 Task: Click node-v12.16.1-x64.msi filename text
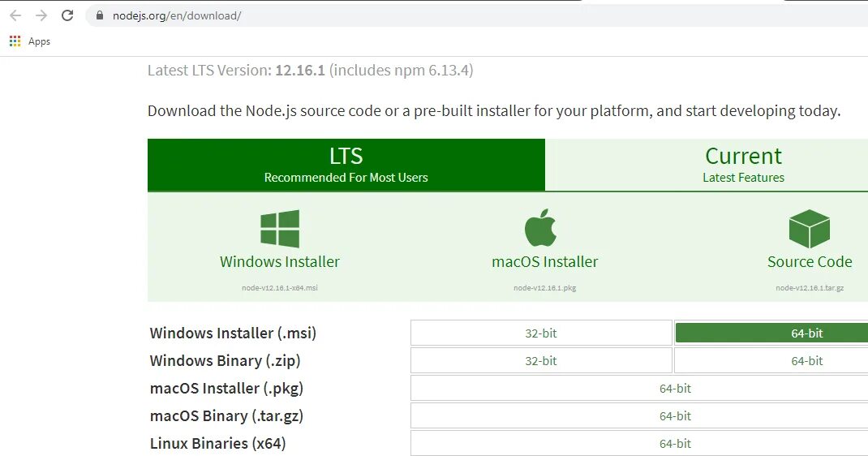click(280, 288)
